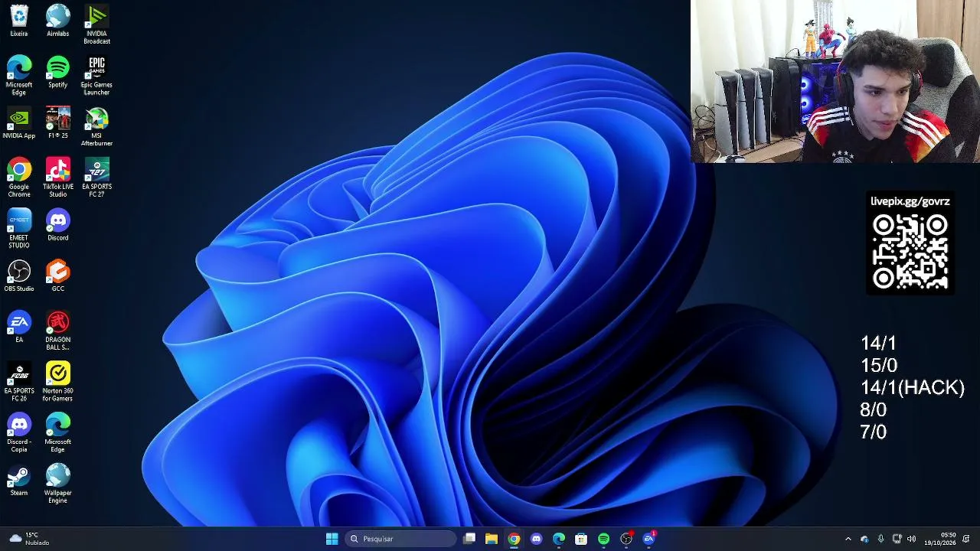Viewport: 980px width, 551px height.
Task: Open Microsoft Store from the taskbar
Action: point(581,539)
